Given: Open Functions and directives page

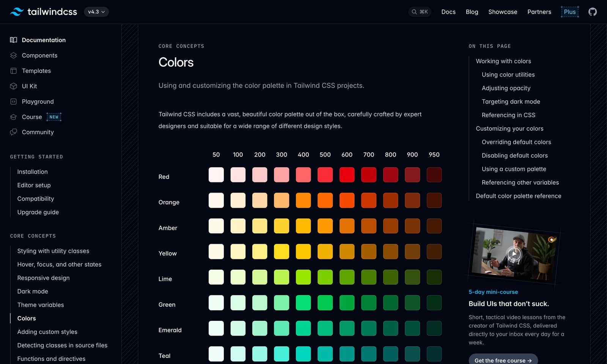Looking at the screenshot, I should 52,359.
